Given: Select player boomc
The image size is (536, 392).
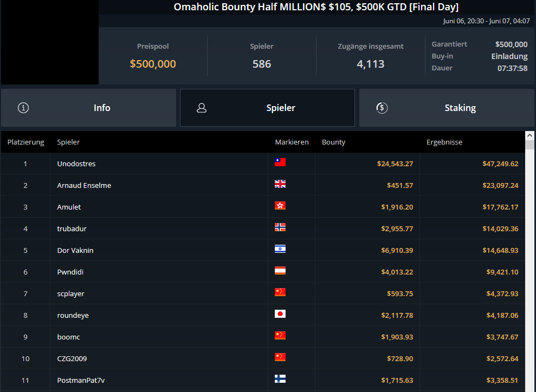Looking at the screenshot, I should coord(68,337).
